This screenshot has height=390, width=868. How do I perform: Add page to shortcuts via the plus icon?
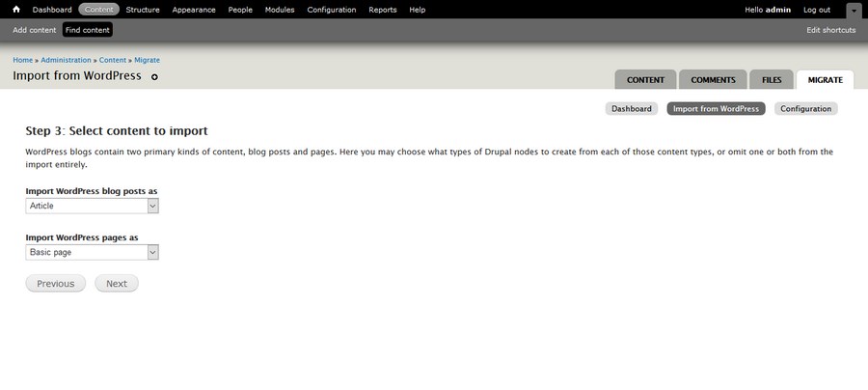tap(154, 77)
